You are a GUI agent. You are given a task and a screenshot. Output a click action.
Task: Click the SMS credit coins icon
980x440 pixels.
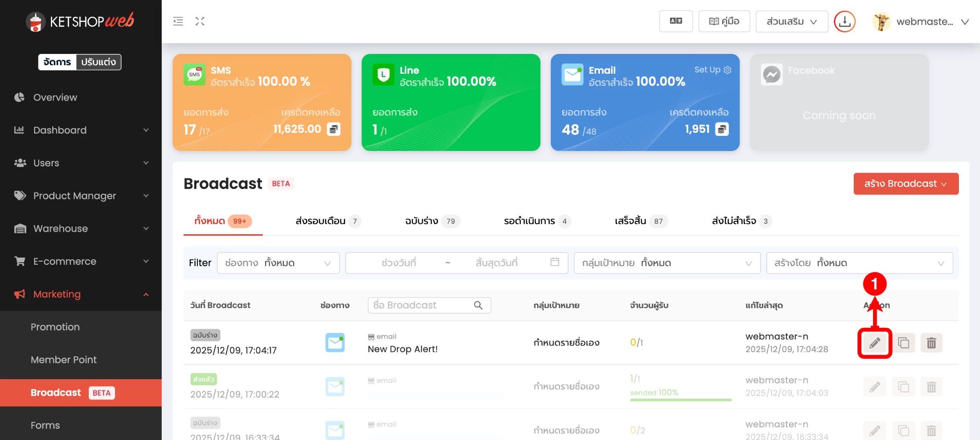[x=334, y=129]
